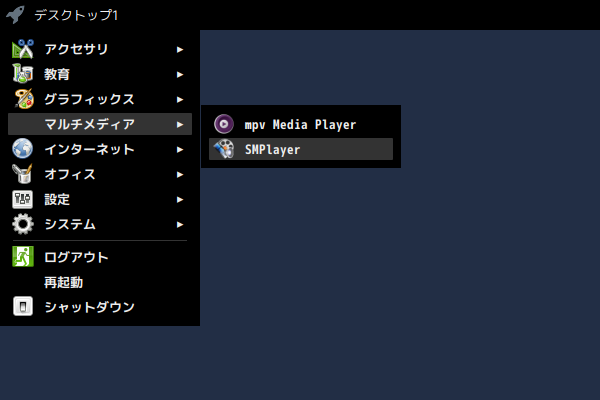Click the オフィス pen cup icon
600x400 pixels.
pos(23,174)
